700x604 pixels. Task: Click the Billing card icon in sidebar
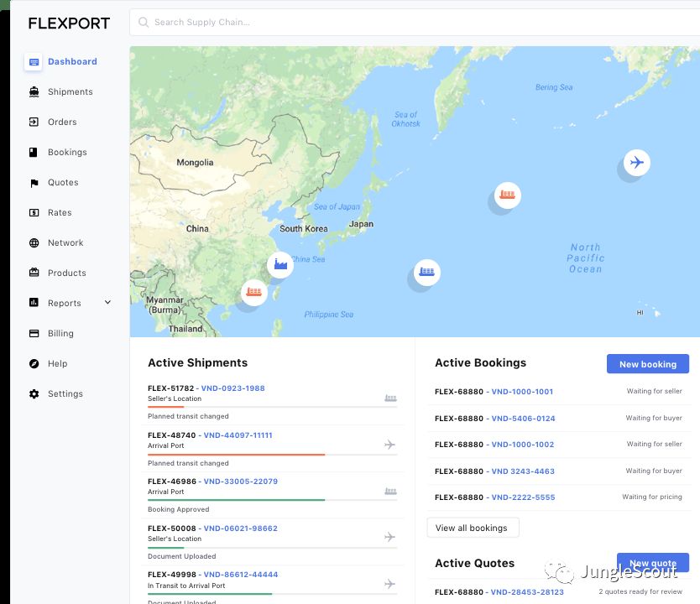(34, 334)
